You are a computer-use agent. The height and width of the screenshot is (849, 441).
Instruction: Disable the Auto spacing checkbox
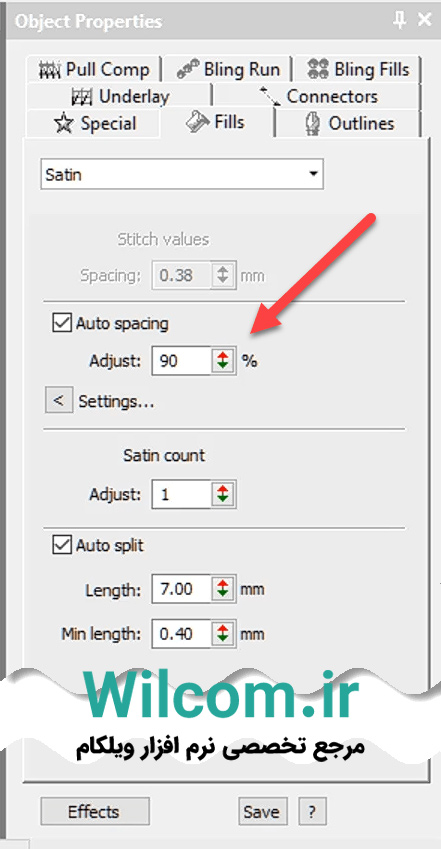click(61, 323)
